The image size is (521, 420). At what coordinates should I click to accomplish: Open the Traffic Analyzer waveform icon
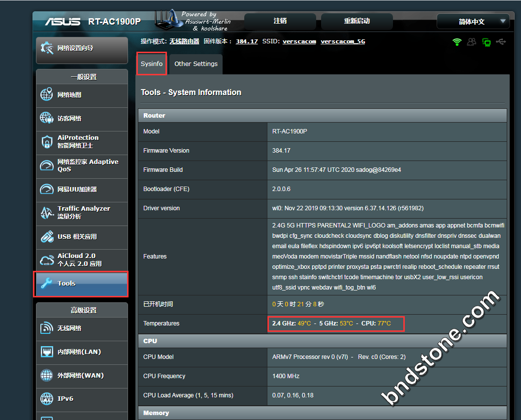point(47,213)
